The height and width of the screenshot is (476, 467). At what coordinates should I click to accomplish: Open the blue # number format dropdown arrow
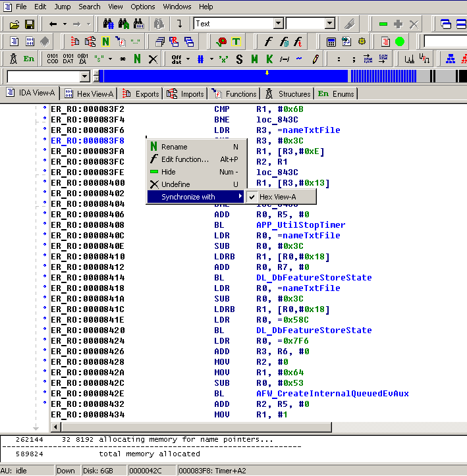[x=211, y=59]
